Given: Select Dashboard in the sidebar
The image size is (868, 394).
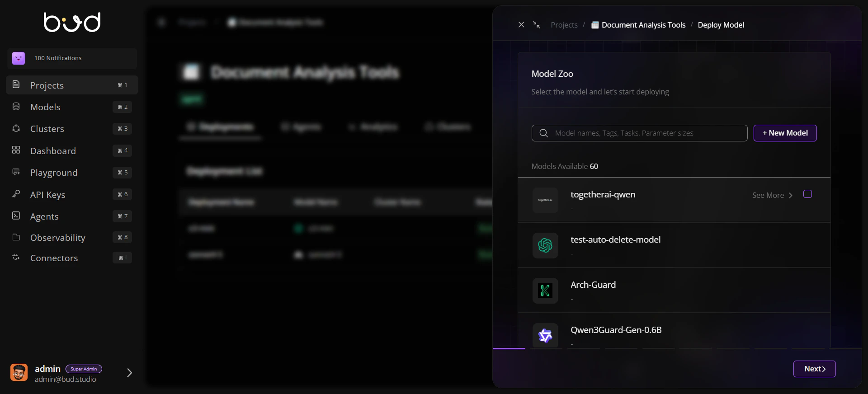Looking at the screenshot, I should (72, 150).
